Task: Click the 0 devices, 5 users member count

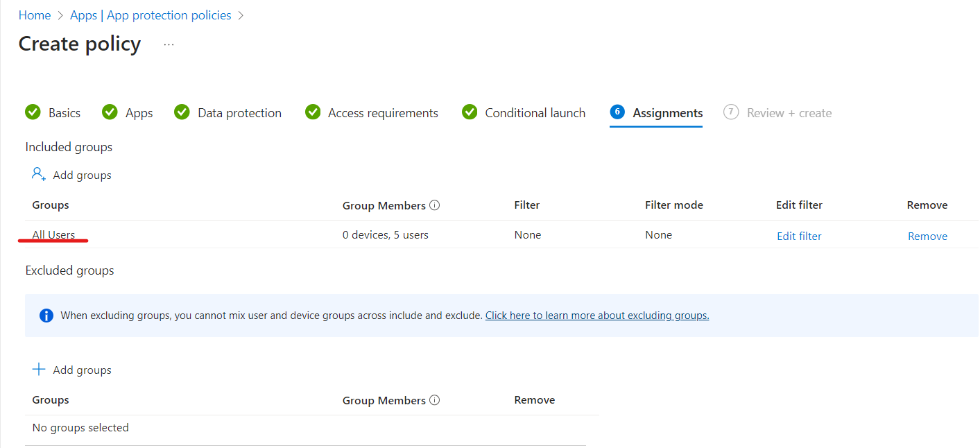Action: pos(385,234)
